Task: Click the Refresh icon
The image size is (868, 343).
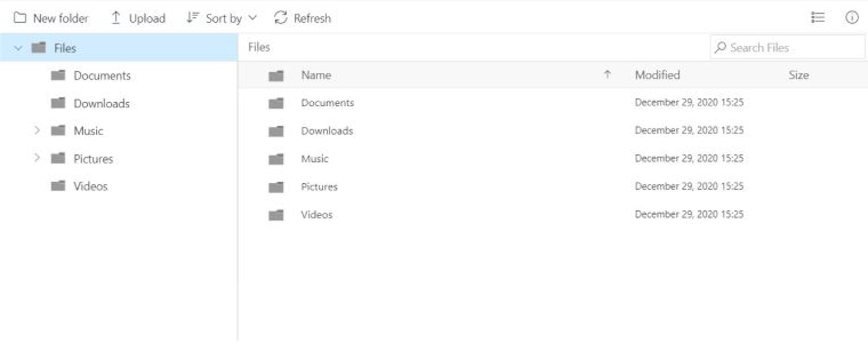Action: [x=280, y=18]
